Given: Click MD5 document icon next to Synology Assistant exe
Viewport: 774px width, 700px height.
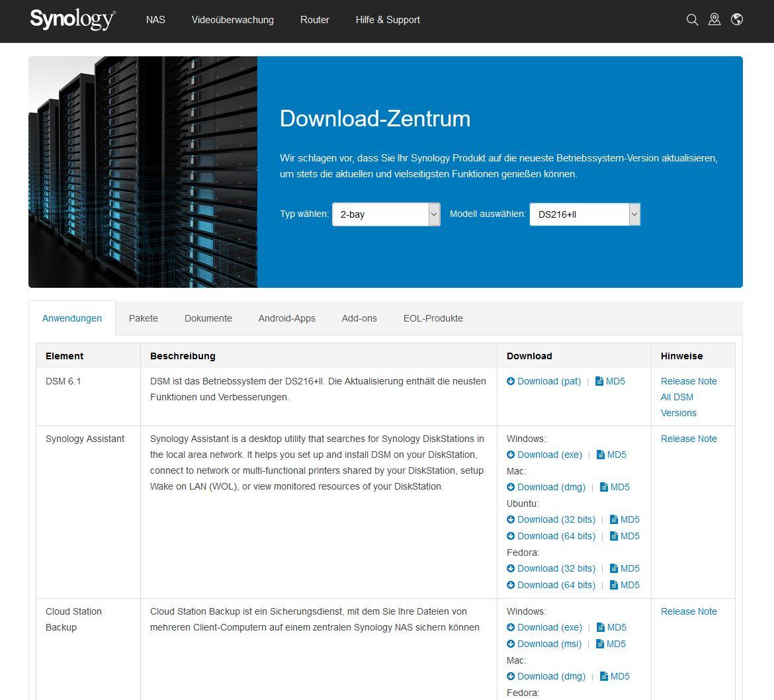Looking at the screenshot, I should (x=601, y=455).
